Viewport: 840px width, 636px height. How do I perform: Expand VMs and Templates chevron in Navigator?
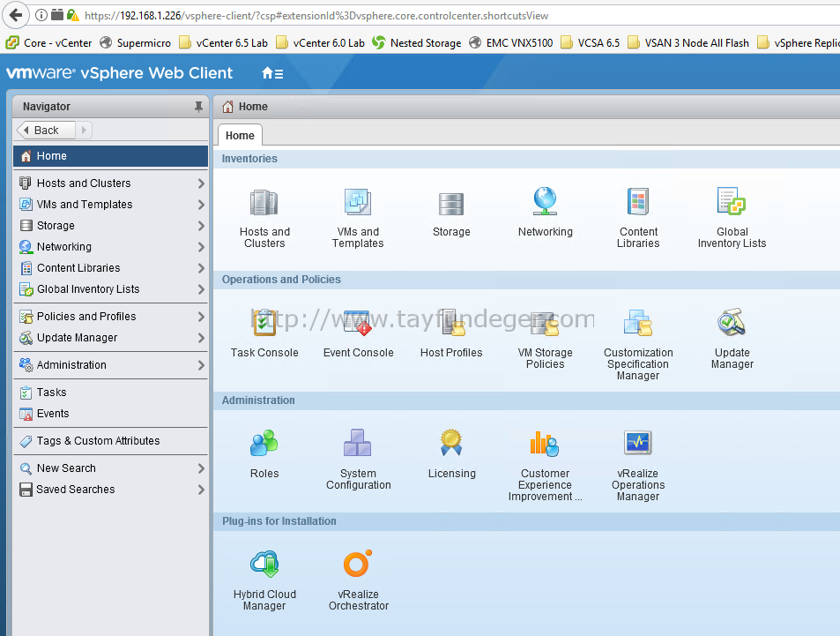201,205
